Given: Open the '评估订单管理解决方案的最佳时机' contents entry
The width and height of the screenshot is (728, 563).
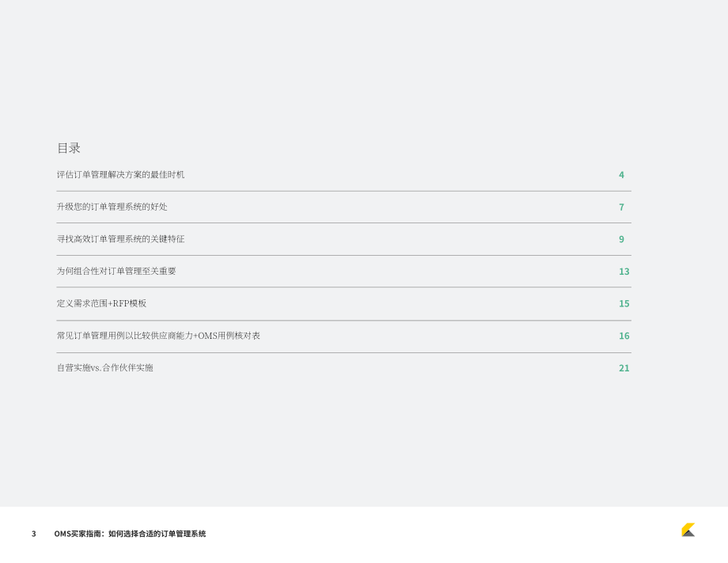Looking at the screenshot, I should pyautogui.click(x=120, y=175).
